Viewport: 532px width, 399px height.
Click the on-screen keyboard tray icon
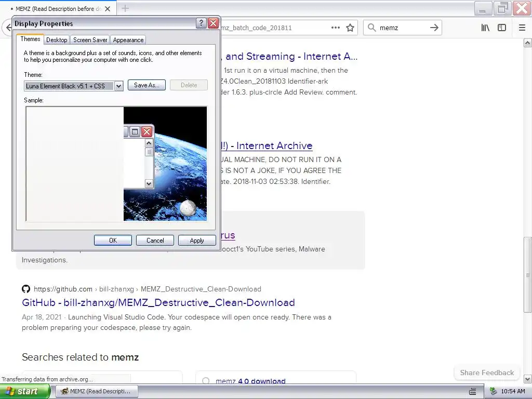[472, 392]
